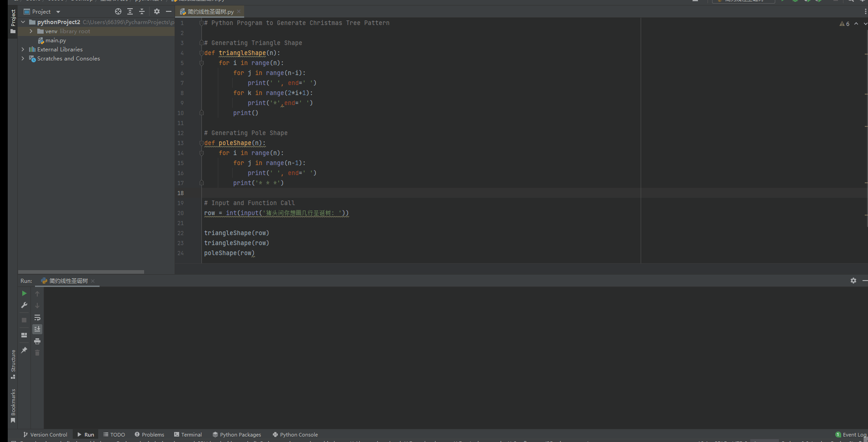Click the Expand All icon in Project toolbar
The image size is (868, 442).
130,11
